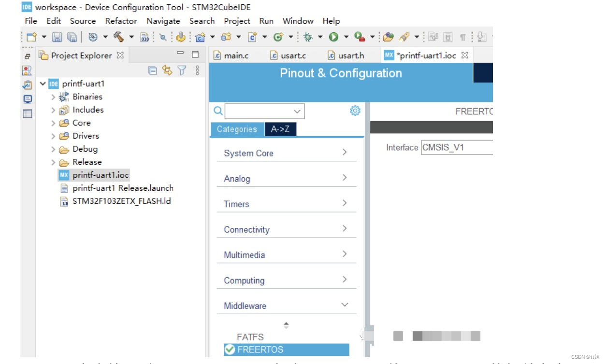Switch to the main.c editor tab
The width and height of the screenshot is (607, 364).
coord(231,55)
